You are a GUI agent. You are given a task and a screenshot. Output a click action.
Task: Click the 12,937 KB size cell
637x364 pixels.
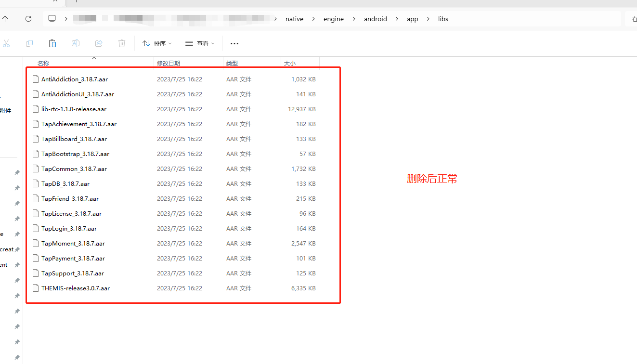pos(302,109)
